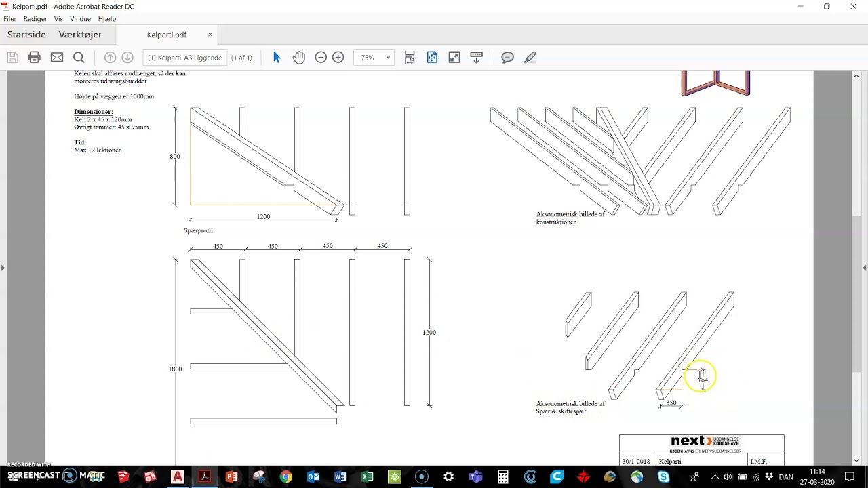
Task: Click "Kel: 2 x 45 x 120mm" text
Action: (102, 119)
